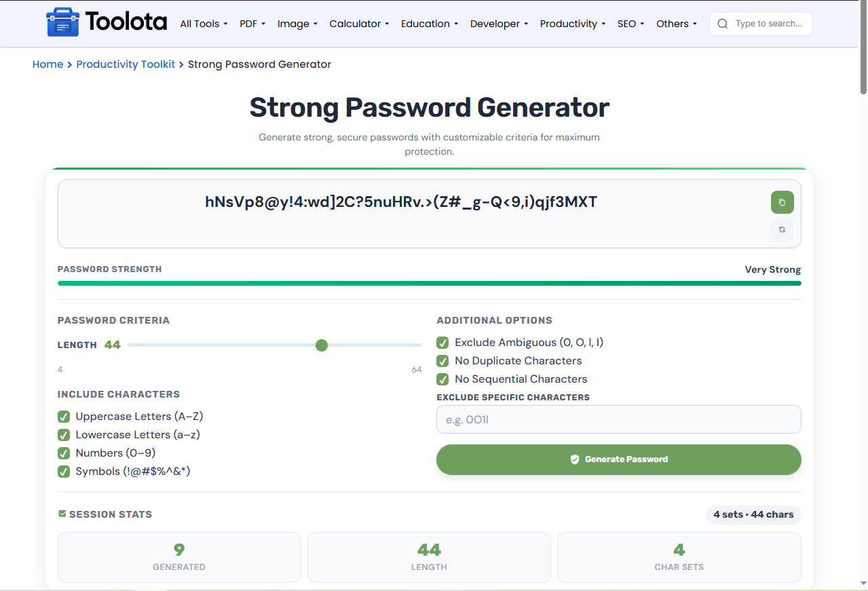Click the Strong Password Generator breadcrumb text

pos(259,64)
